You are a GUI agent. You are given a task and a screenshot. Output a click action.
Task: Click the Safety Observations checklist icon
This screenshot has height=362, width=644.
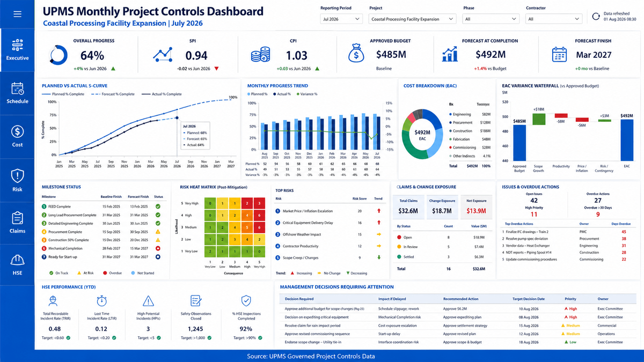click(196, 301)
